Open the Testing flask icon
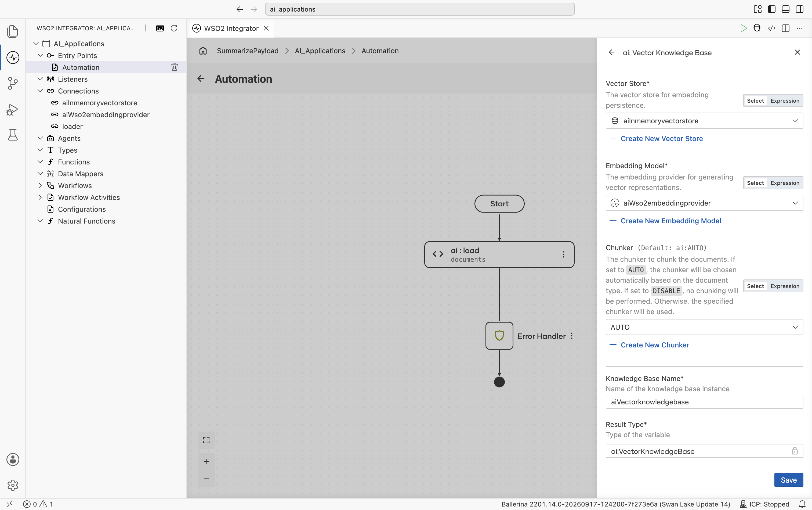 (13, 135)
